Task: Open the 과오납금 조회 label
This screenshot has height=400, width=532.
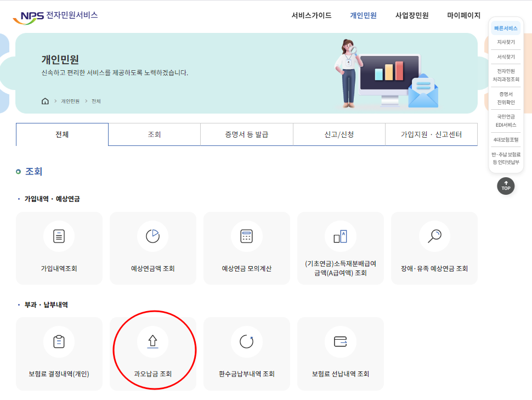Action: click(x=152, y=374)
